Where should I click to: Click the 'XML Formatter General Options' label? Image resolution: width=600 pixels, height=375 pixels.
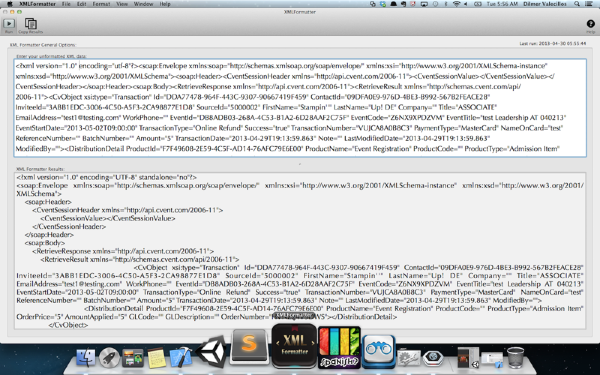click(43, 45)
